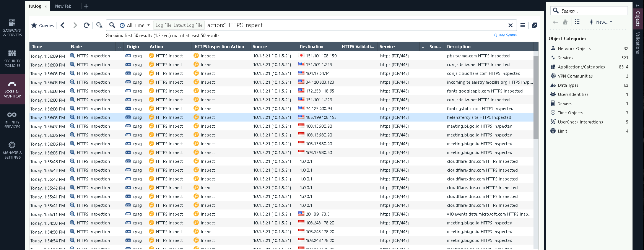
Task: Open the Query Syntax link
Action: [505, 35]
